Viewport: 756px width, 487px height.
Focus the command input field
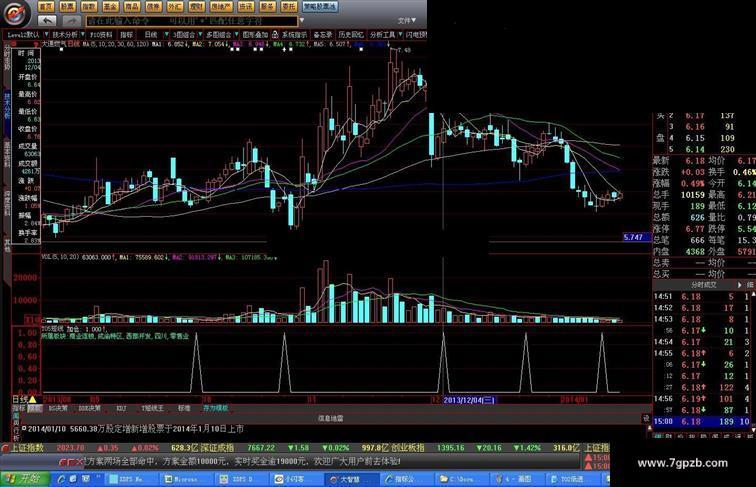coord(192,21)
